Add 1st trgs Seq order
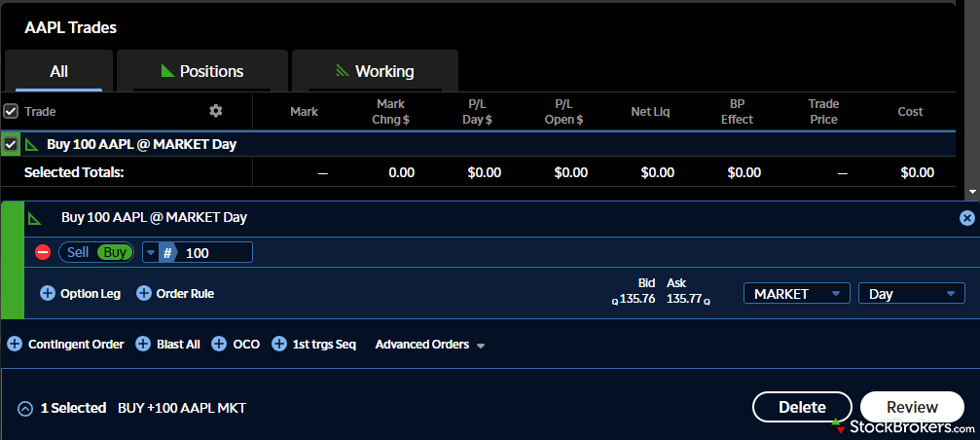This screenshot has height=440, width=980. click(x=279, y=344)
